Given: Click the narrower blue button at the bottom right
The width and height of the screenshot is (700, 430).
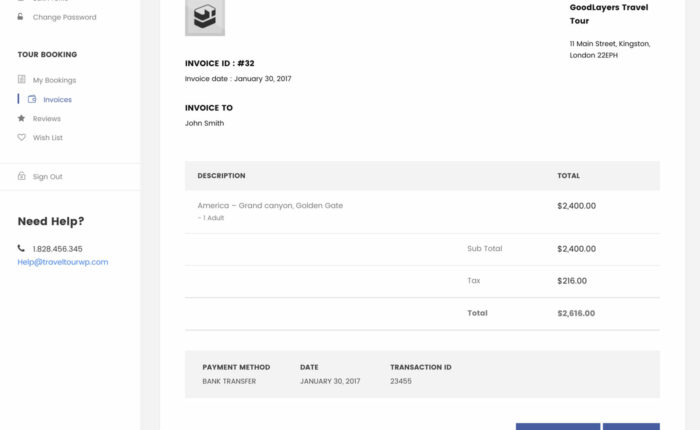Looking at the screenshot, I should point(631,426).
